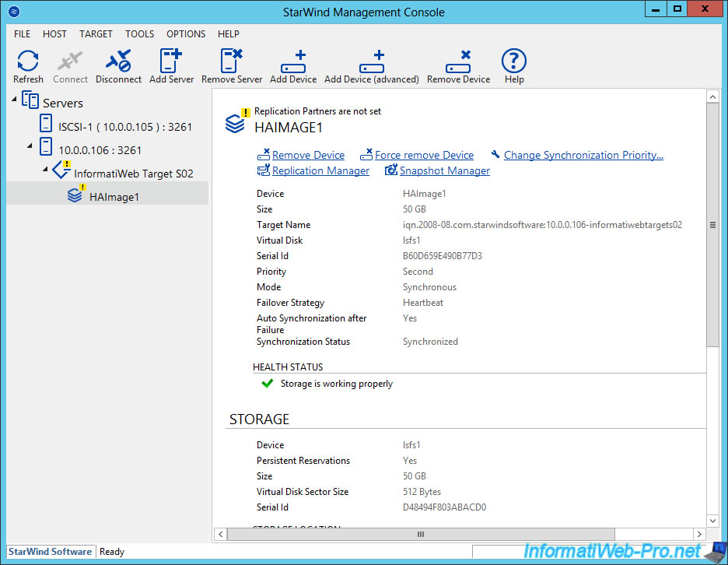Open Help from the toolbar
Viewport: 728px width, 565px height.
tap(514, 61)
